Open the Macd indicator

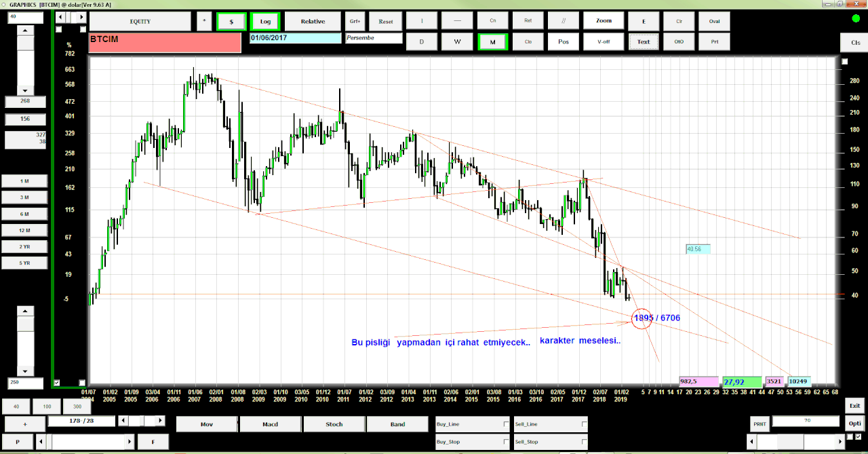tap(271, 424)
